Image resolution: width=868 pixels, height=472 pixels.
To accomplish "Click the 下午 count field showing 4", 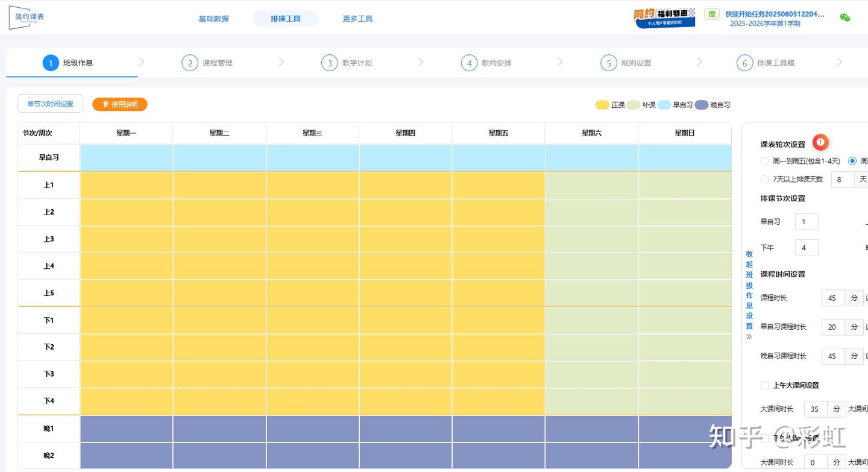I will coord(807,248).
